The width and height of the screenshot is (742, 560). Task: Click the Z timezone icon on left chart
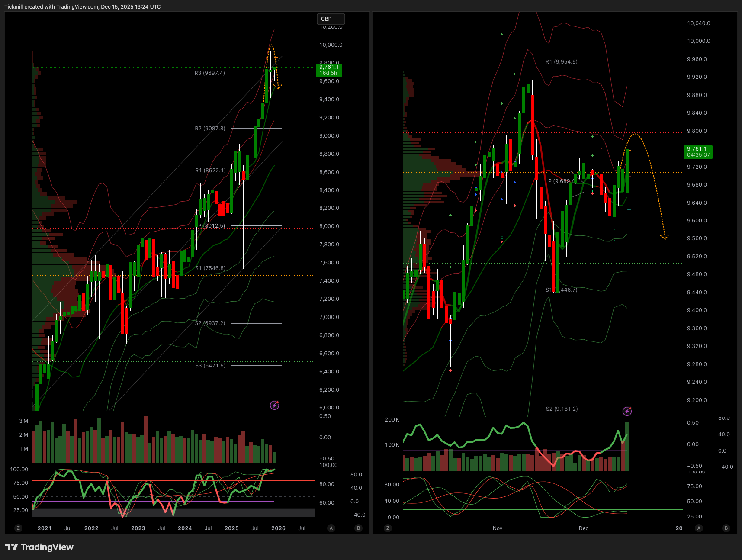click(x=18, y=528)
